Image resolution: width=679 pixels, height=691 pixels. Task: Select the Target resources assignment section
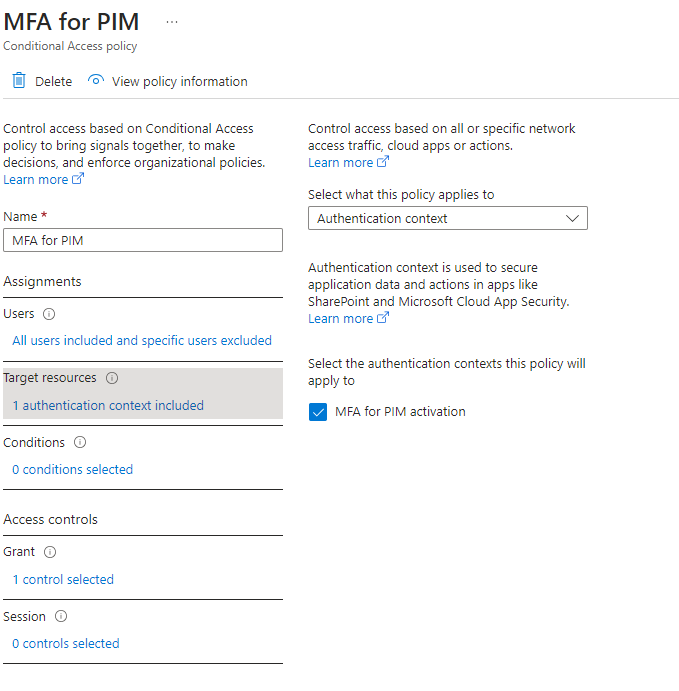point(143,393)
